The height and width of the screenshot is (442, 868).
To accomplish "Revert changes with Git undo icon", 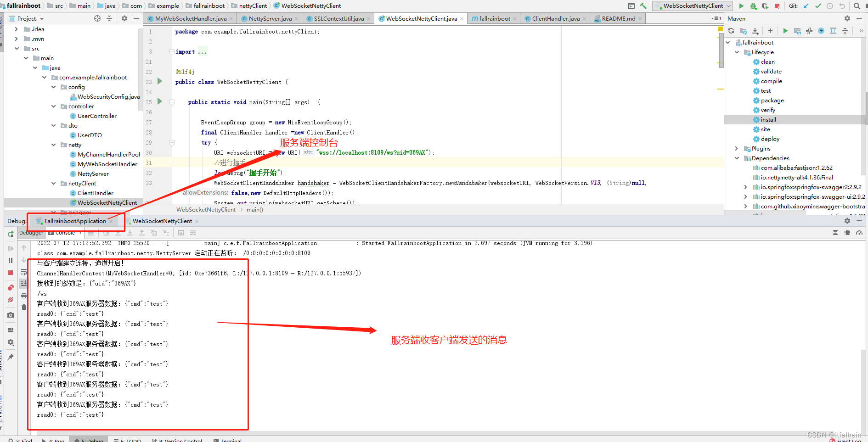I will coord(842,6).
